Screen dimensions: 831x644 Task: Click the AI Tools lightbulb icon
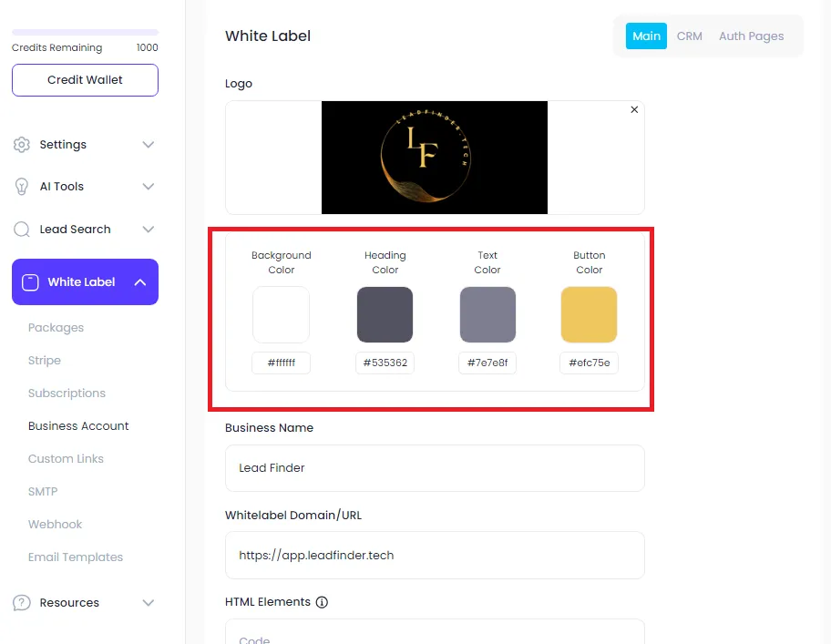pyautogui.click(x=22, y=187)
